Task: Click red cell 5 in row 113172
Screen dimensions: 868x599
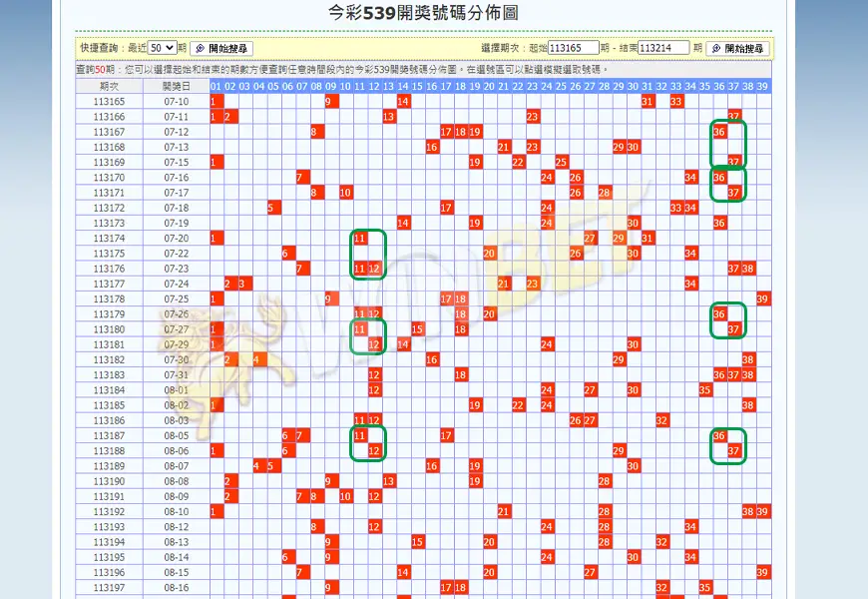Action: pos(273,208)
